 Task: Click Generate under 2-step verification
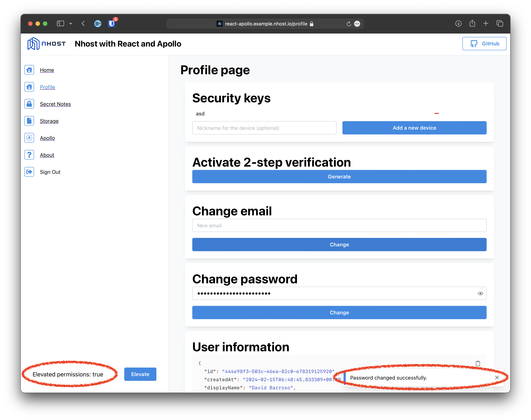(339, 176)
